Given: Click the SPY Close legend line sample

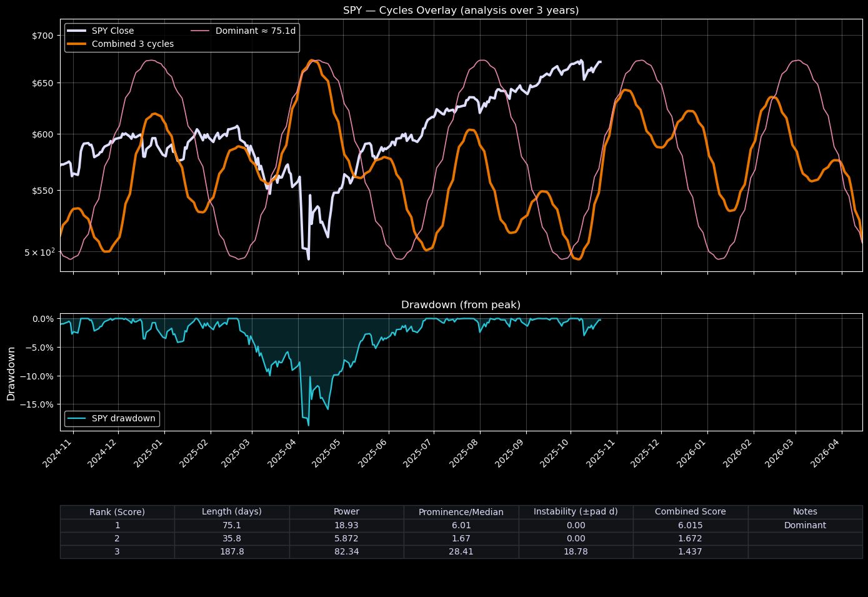Looking at the screenshot, I should 77,31.
